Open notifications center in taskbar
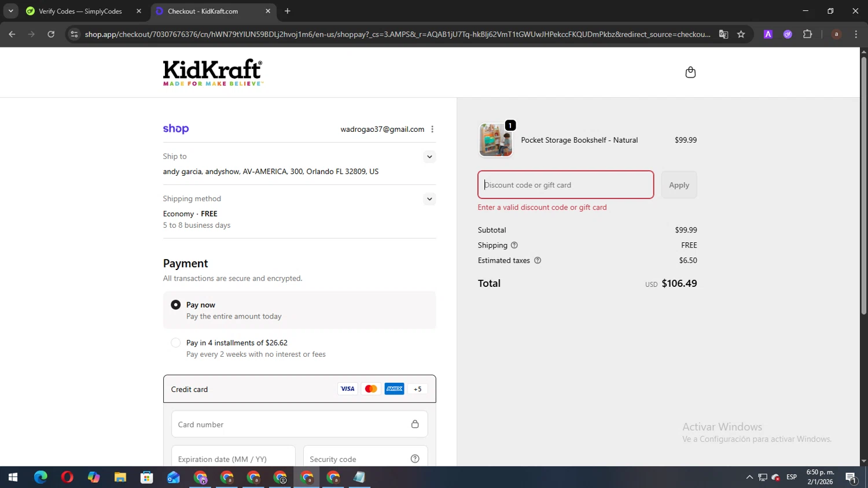The height and width of the screenshot is (488, 868). pos(851,478)
